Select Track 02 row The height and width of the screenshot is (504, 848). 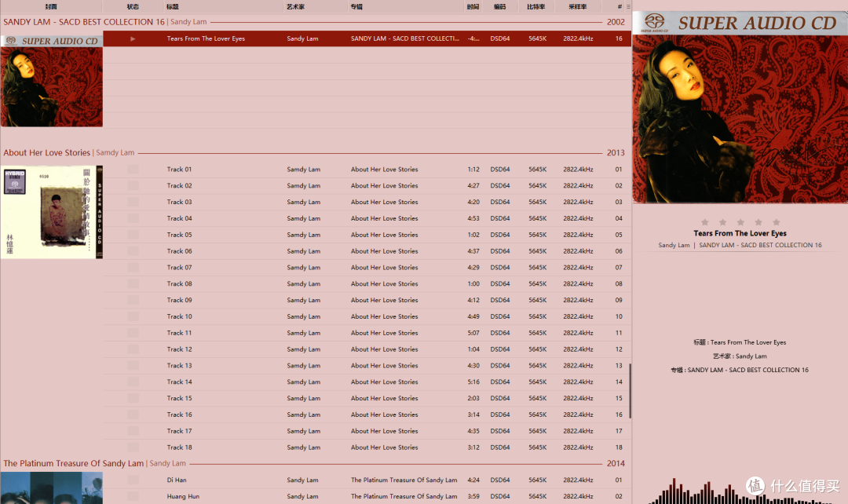367,185
